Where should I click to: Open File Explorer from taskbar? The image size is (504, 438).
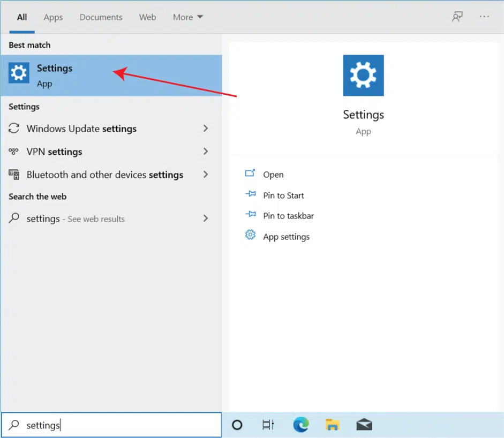click(x=333, y=425)
